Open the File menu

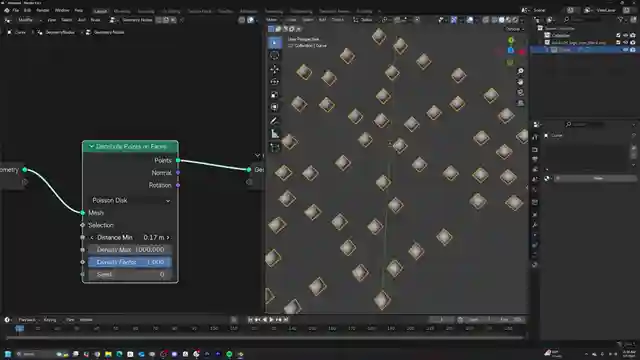(x=16, y=10)
